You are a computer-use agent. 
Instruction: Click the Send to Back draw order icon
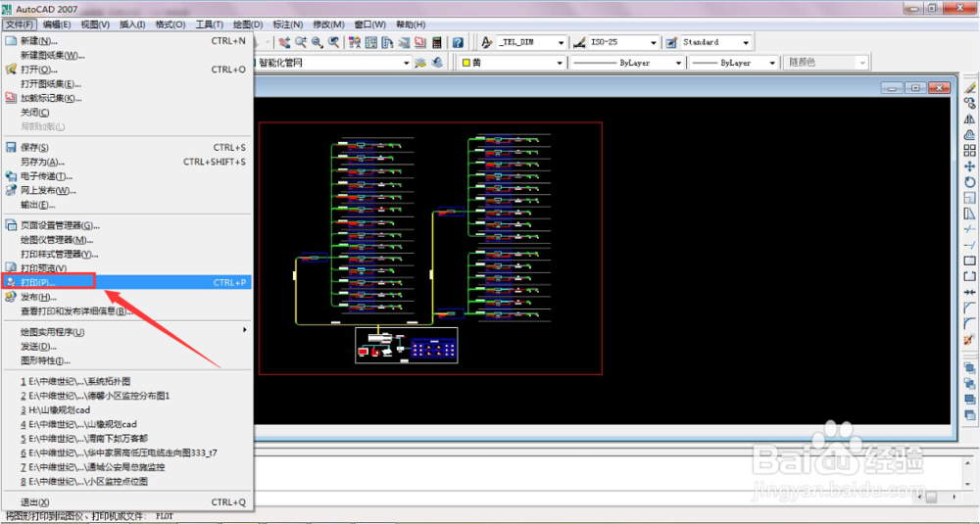pyautogui.click(x=969, y=384)
